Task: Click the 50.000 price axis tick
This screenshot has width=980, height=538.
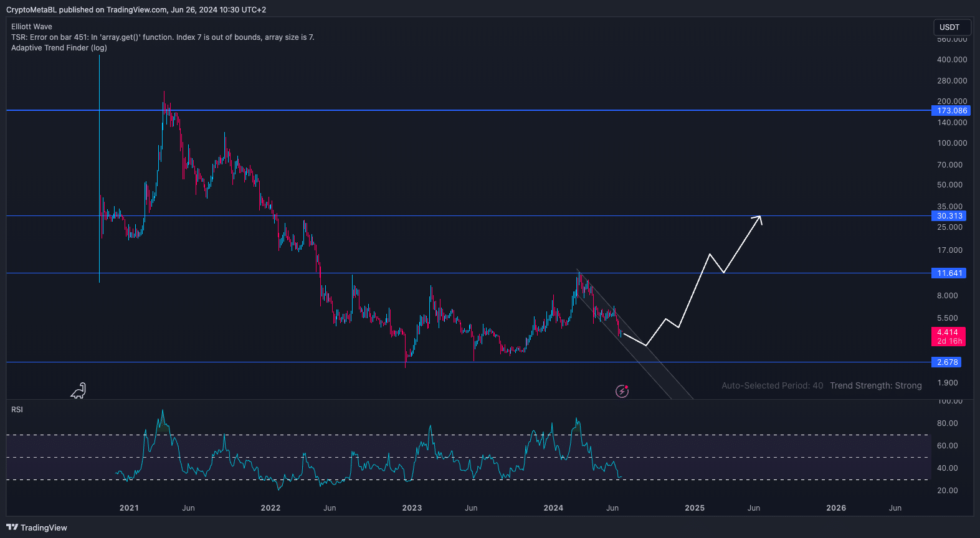Action: click(x=949, y=185)
